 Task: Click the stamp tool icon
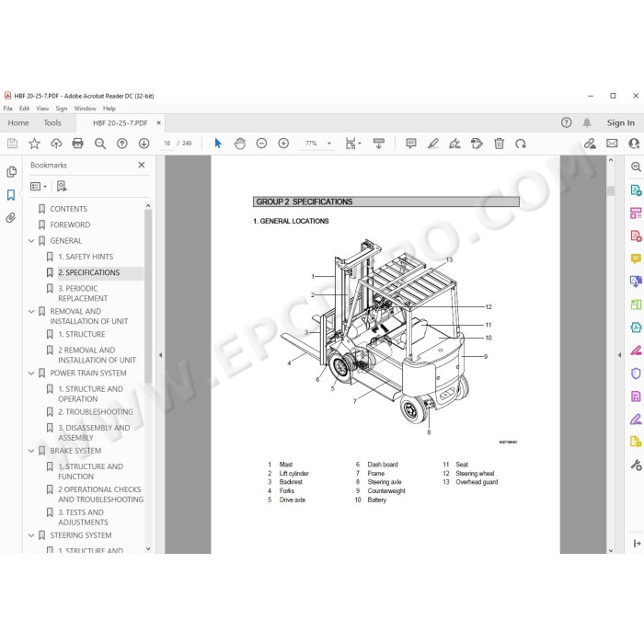click(x=477, y=144)
